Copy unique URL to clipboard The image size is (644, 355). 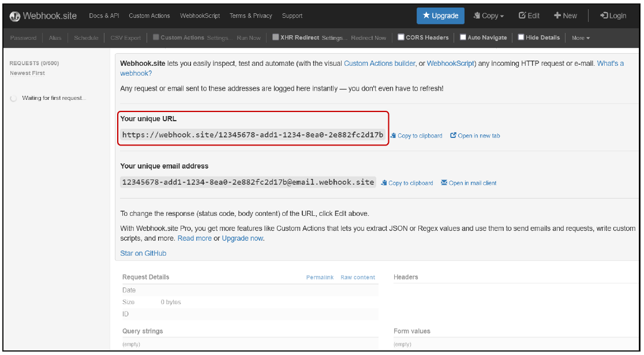pos(416,136)
